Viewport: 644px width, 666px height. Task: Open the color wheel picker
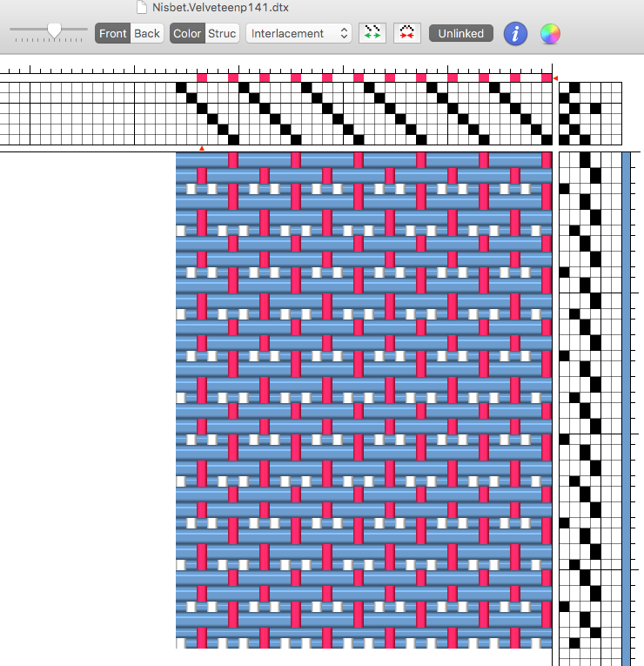click(x=550, y=34)
